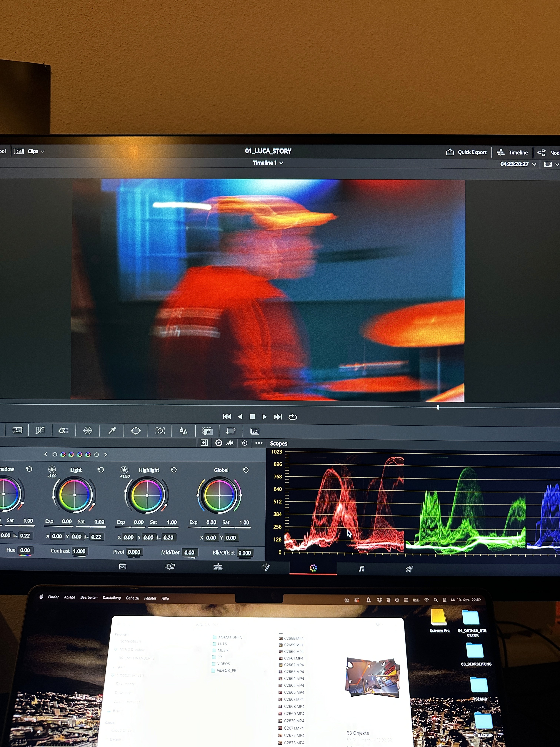Open the Curves palette icon

point(40,430)
